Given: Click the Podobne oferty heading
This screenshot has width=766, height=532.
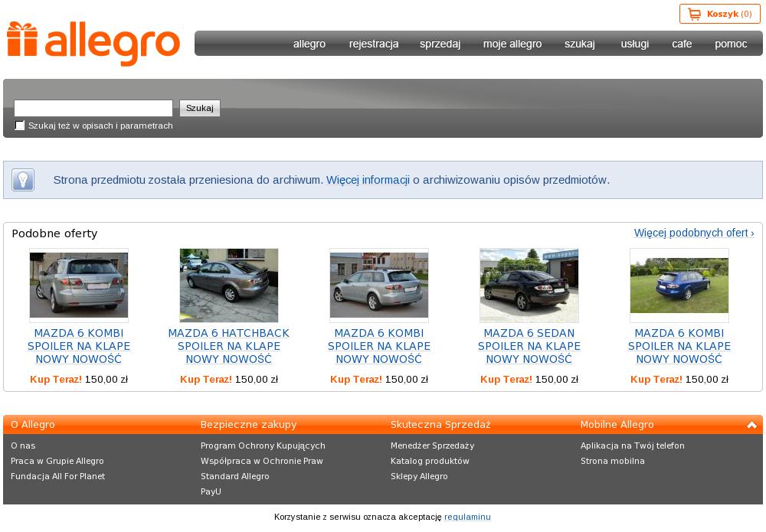Looking at the screenshot, I should tap(54, 233).
